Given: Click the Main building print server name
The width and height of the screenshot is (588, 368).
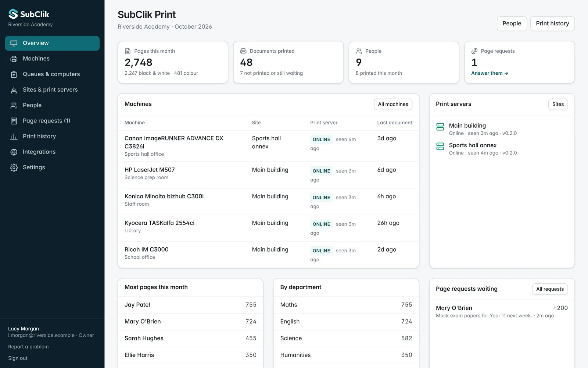Looking at the screenshot, I should [x=467, y=126].
